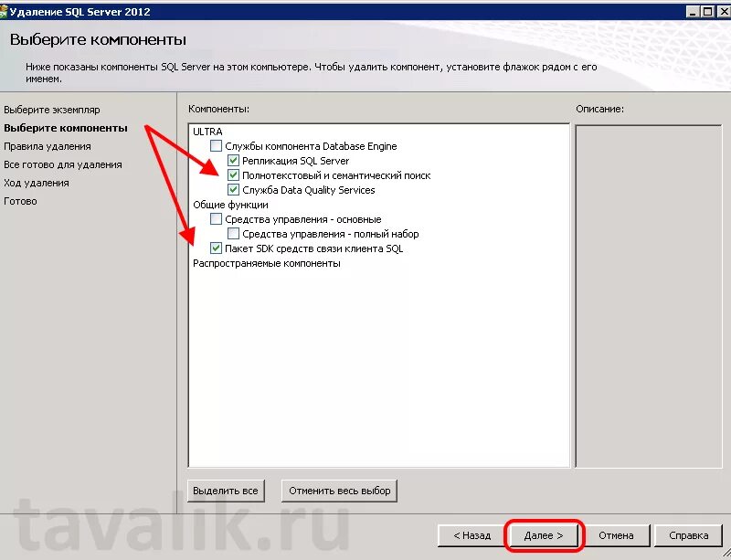This screenshot has height=560, width=731.
Task: Click the ULTRA instance label
Action: pyautogui.click(x=207, y=132)
